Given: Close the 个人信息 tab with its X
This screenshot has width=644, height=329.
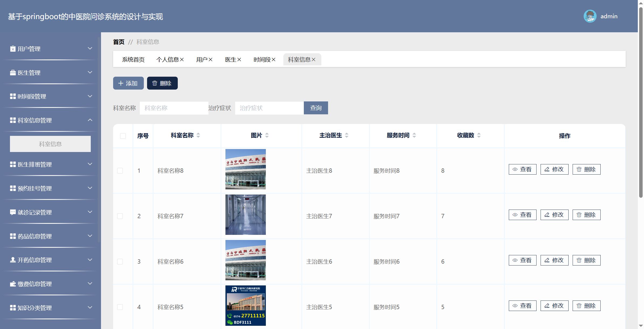Looking at the screenshot, I should pyautogui.click(x=182, y=59).
